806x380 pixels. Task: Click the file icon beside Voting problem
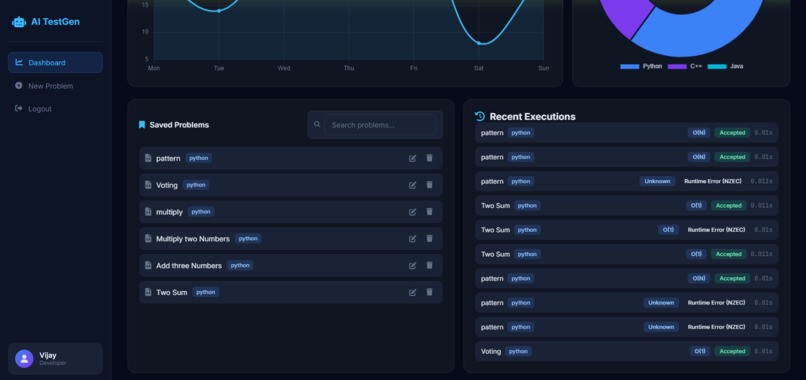click(x=148, y=185)
